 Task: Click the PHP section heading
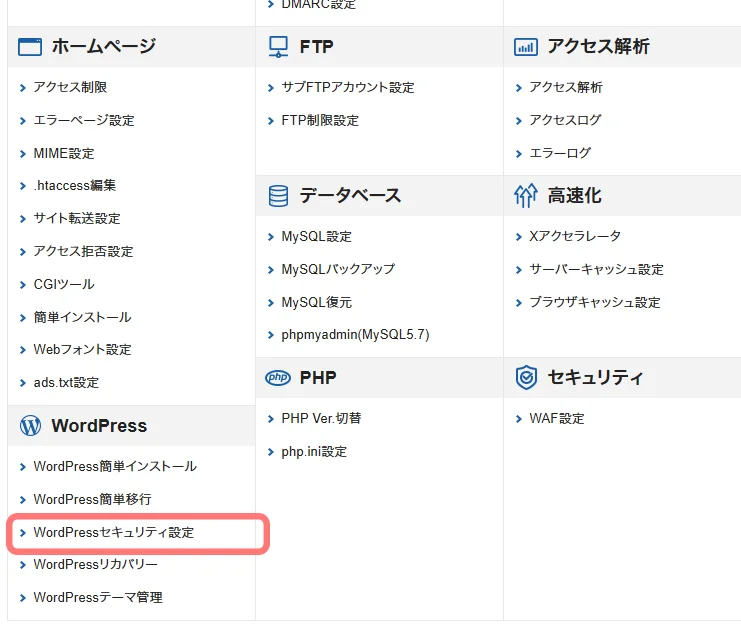[x=318, y=378]
